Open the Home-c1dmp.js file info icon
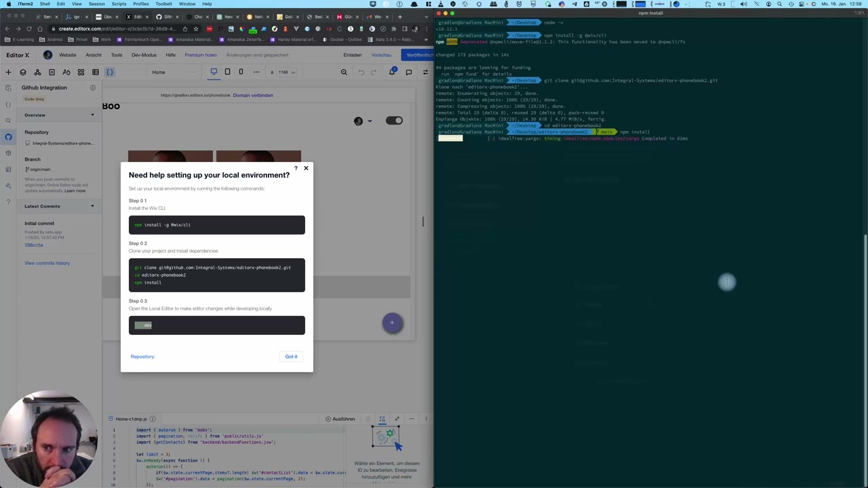 click(x=153, y=419)
